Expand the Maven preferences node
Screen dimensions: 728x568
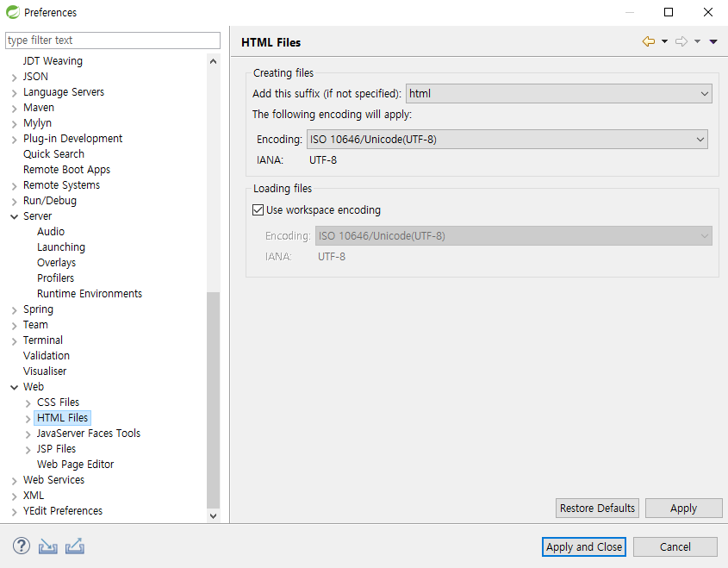pyautogui.click(x=14, y=108)
